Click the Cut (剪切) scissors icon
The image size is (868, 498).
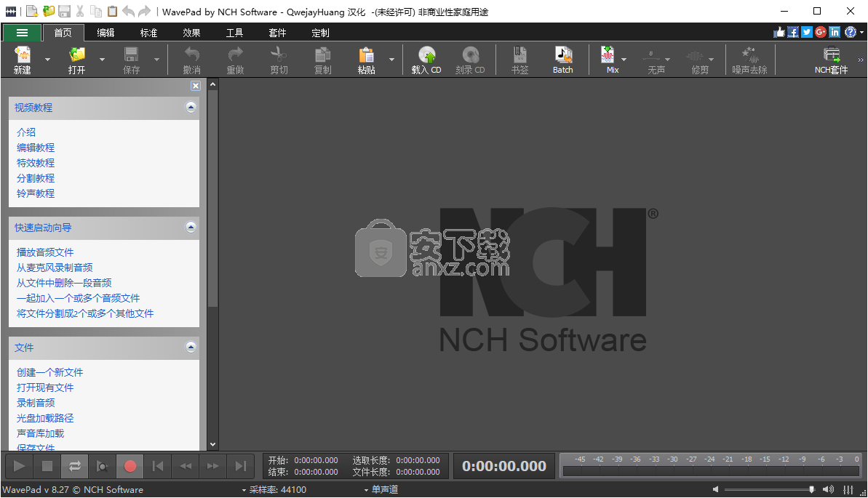click(x=279, y=55)
